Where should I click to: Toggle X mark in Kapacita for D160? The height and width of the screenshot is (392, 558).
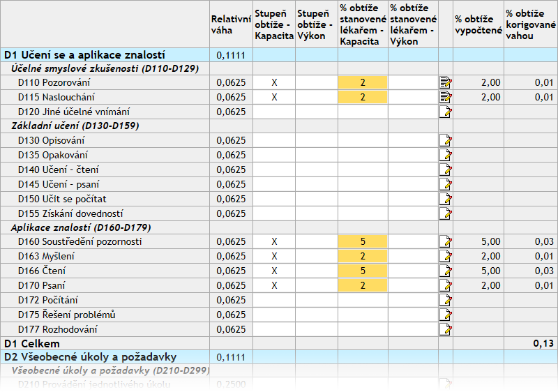pyautogui.click(x=274, y=241)
